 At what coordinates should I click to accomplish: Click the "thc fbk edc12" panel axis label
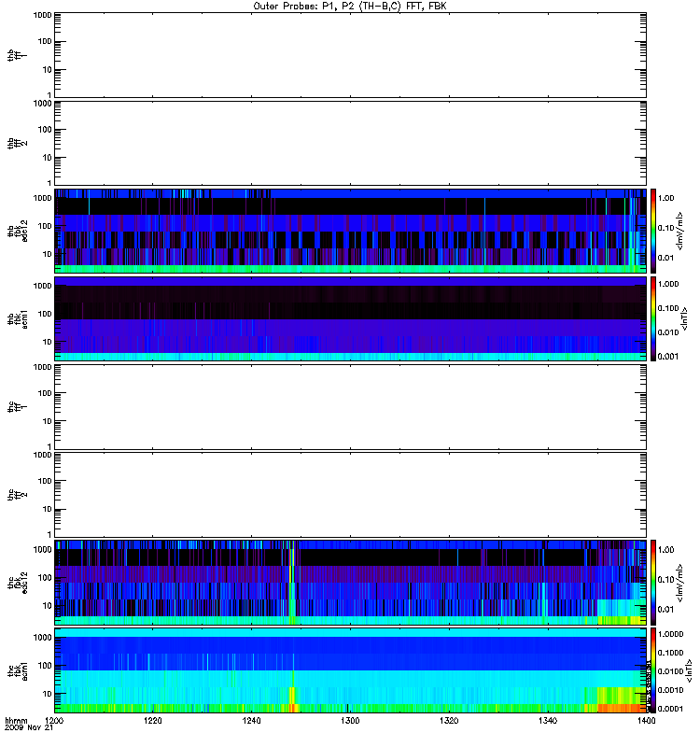[x=17, y=583]
